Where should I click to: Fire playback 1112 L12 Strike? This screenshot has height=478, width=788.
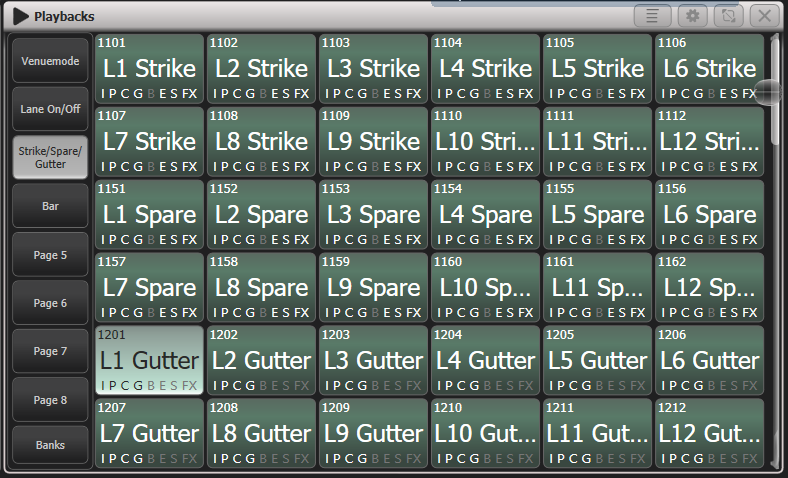[710, 142]
